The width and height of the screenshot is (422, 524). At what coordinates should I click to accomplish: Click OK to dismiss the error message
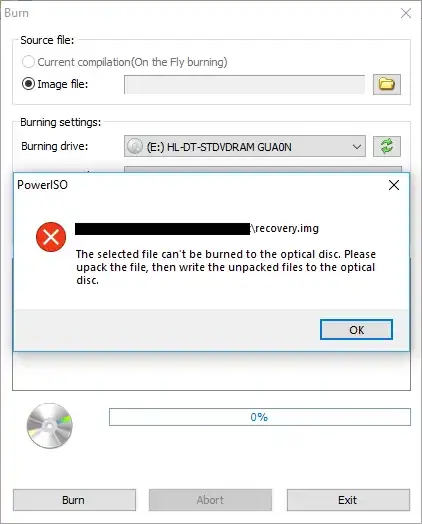click(356, 330)
